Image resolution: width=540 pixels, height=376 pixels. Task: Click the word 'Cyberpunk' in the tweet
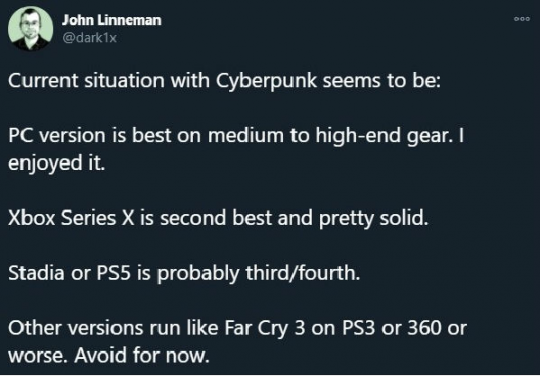pos(266,82)
